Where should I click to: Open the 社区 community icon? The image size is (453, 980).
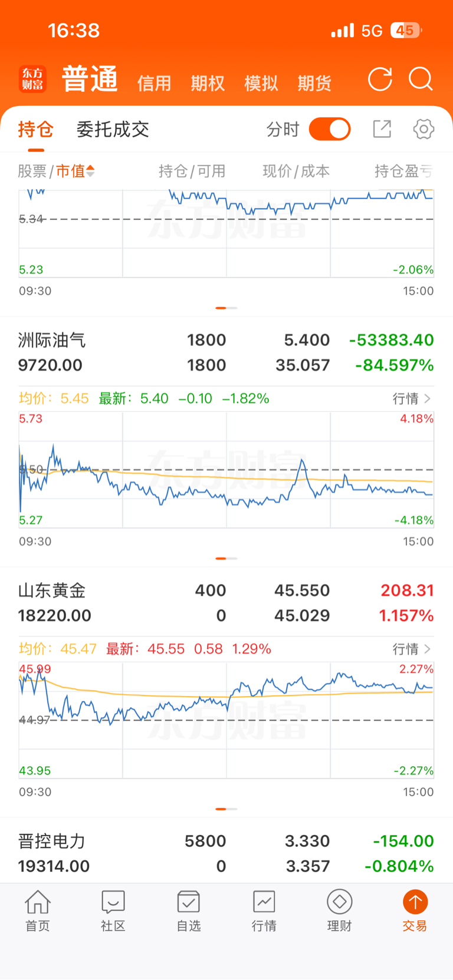pos(113,910)
